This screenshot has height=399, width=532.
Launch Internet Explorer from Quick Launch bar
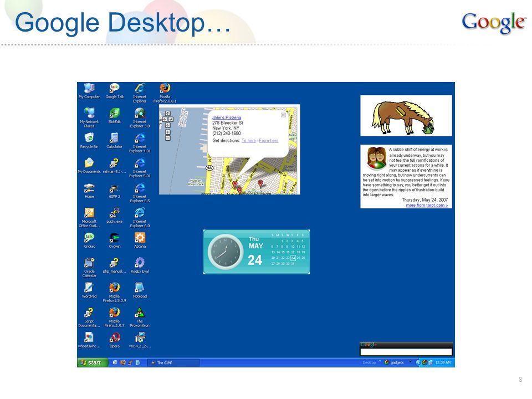pyautogui.click(x=115, y=362)
